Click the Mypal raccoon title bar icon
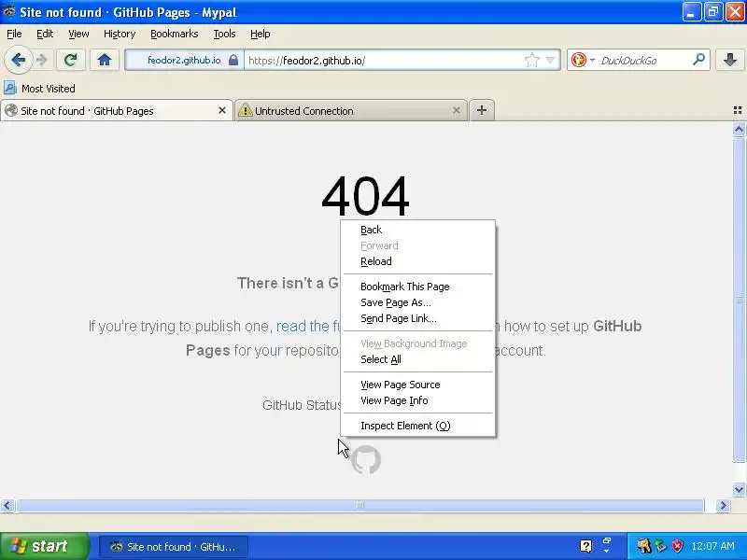The height and width of the screenshot is (560, 747). pos(9,11)
